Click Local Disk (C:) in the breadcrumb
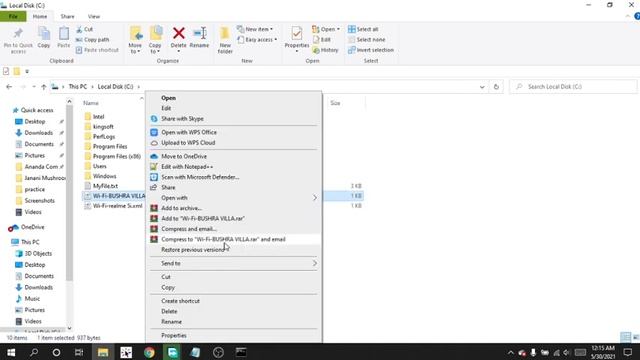 point(116,87)
